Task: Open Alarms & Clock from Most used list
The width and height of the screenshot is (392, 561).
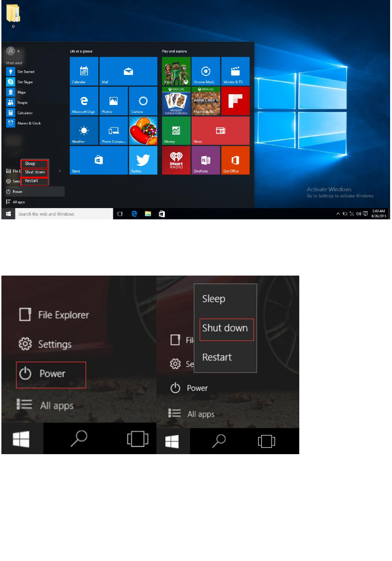Action: click(35, 123)
